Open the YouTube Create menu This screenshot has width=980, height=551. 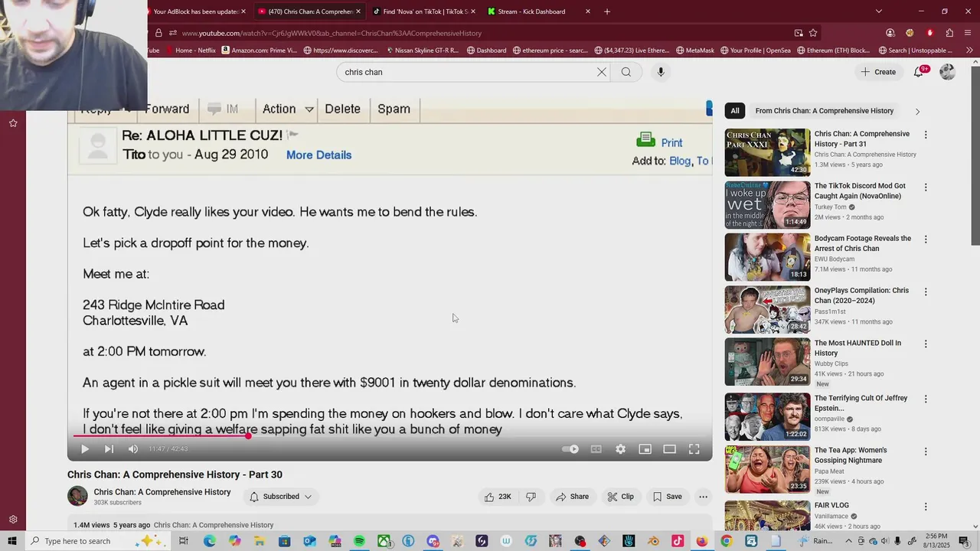(878, 72)
